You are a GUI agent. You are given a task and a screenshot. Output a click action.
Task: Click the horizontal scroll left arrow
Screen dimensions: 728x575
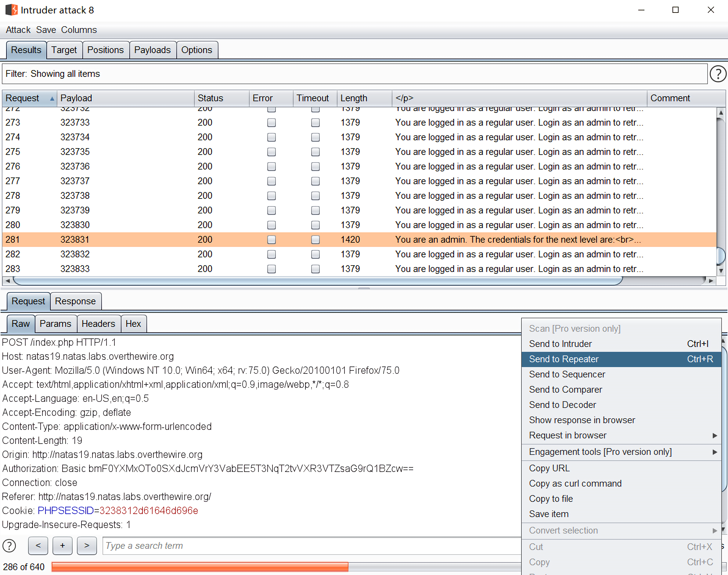click(7, 281)
